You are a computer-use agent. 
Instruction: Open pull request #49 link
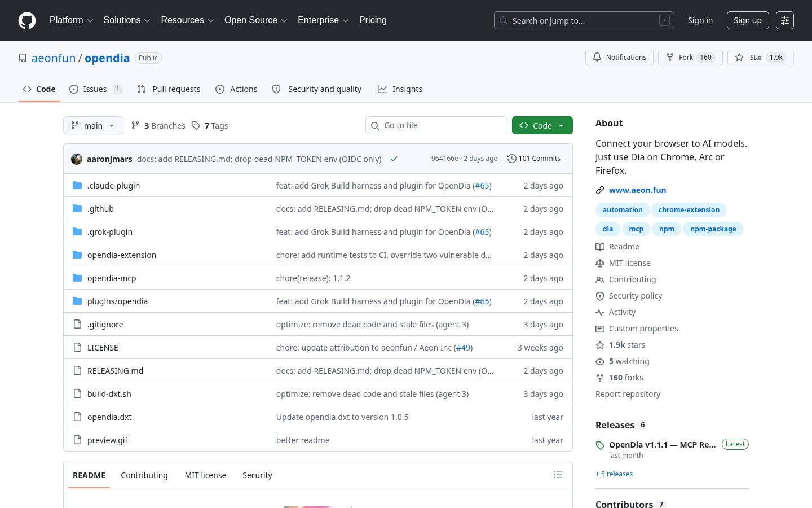point(463,348)
